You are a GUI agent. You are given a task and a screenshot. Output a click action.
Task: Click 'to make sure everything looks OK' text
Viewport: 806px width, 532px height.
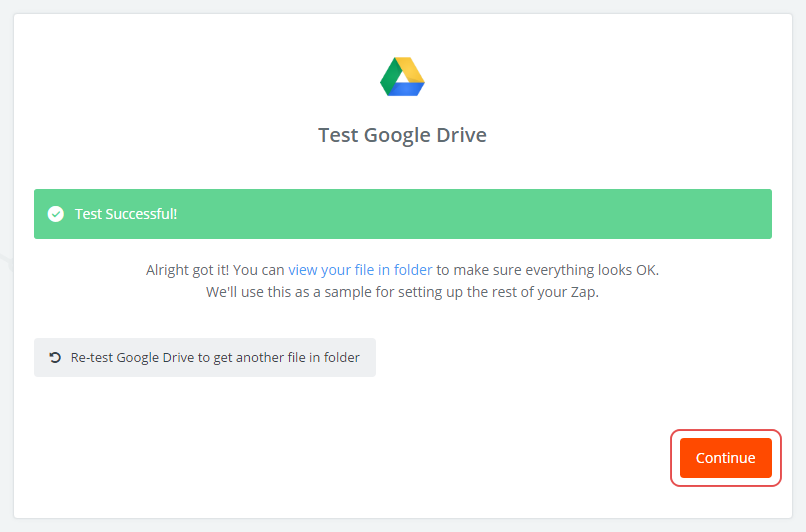(x=548, y=270)
